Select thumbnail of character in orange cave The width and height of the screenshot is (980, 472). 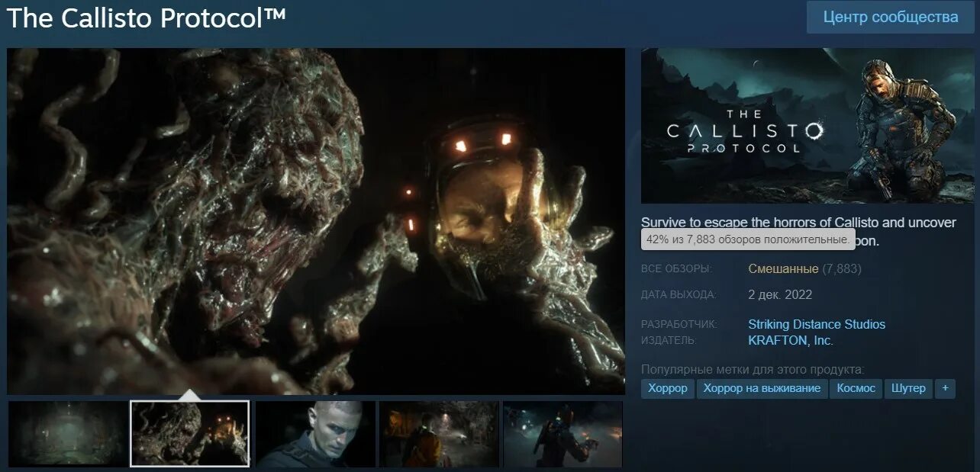pos(439,434)
